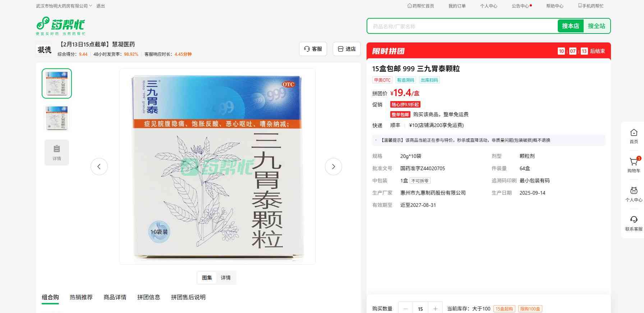Select the second product thumbnail image
This screenshot has height=313, width=644.
[57, 118]
